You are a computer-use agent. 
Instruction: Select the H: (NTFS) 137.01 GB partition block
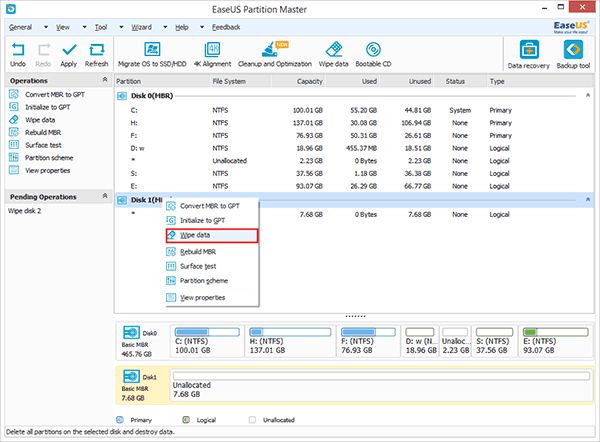point(290,341)
